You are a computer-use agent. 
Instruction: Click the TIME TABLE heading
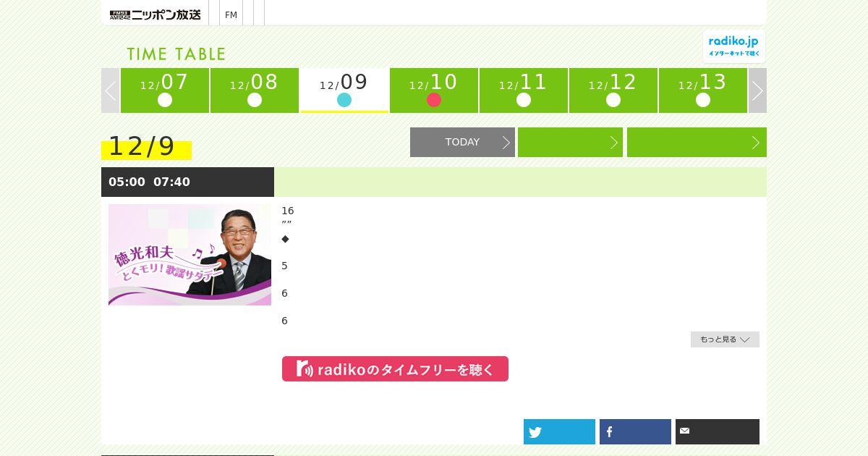tap(176, 54)
